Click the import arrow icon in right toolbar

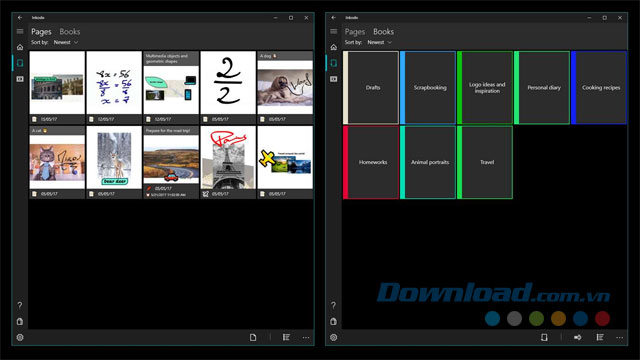[578, 337]
